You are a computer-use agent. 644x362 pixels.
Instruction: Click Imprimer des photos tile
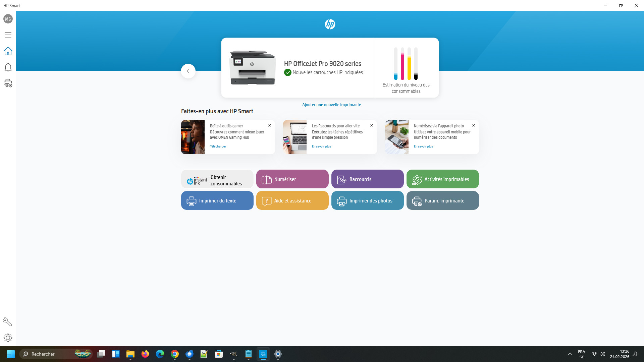(x=367, y=200)
